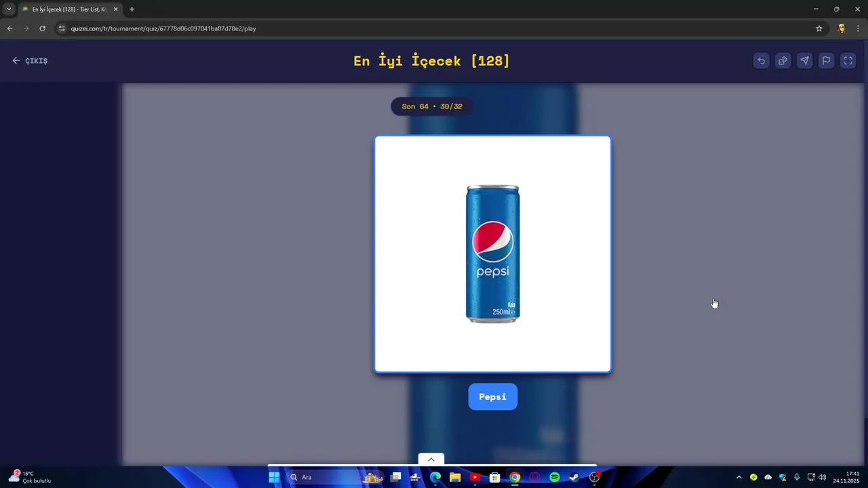This screenshot has width=868, height=488.
Task: Open the Windows Start menu
Action: point(274,477)
